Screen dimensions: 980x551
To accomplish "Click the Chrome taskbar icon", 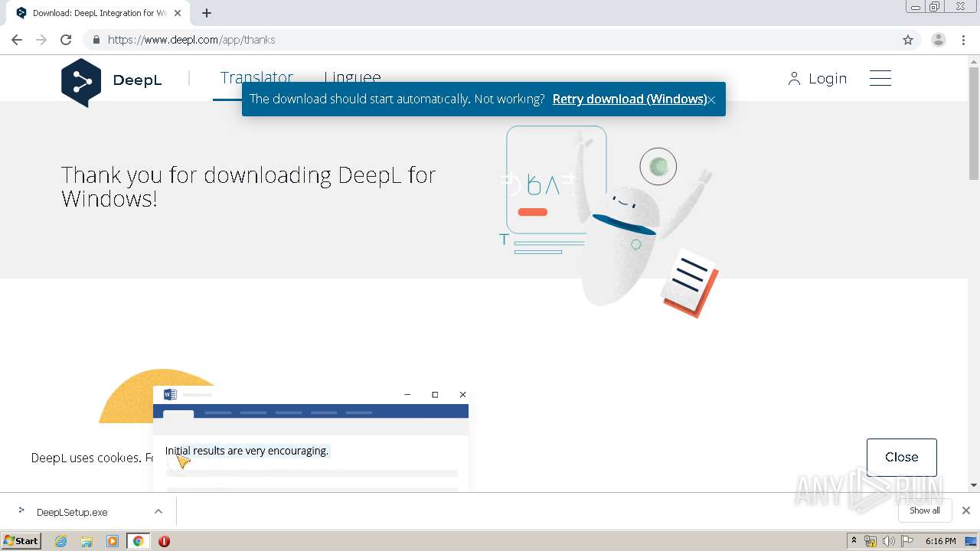I will tap(138, 541).
